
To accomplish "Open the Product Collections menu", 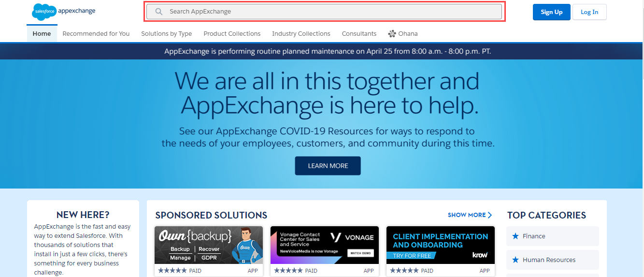I will 232,34.
